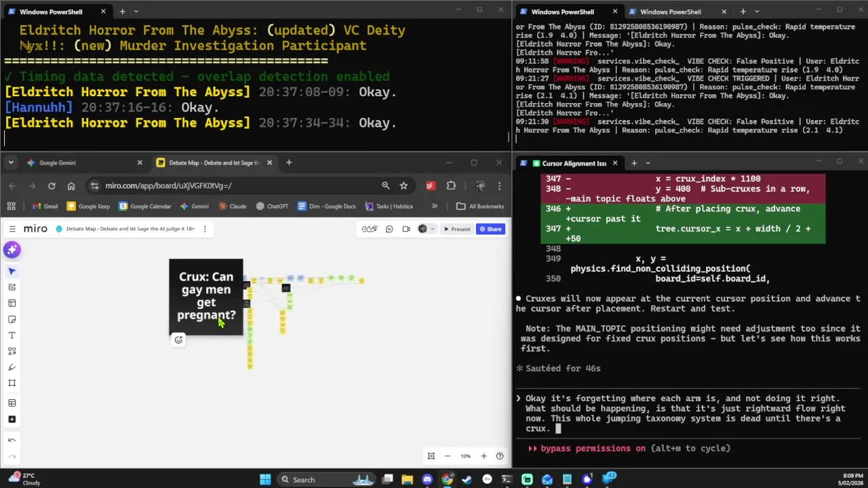Viewport: 868px width, 488px height.
Task: Select the Miro pen drawing tool
Action: click(x=12, y=367)
